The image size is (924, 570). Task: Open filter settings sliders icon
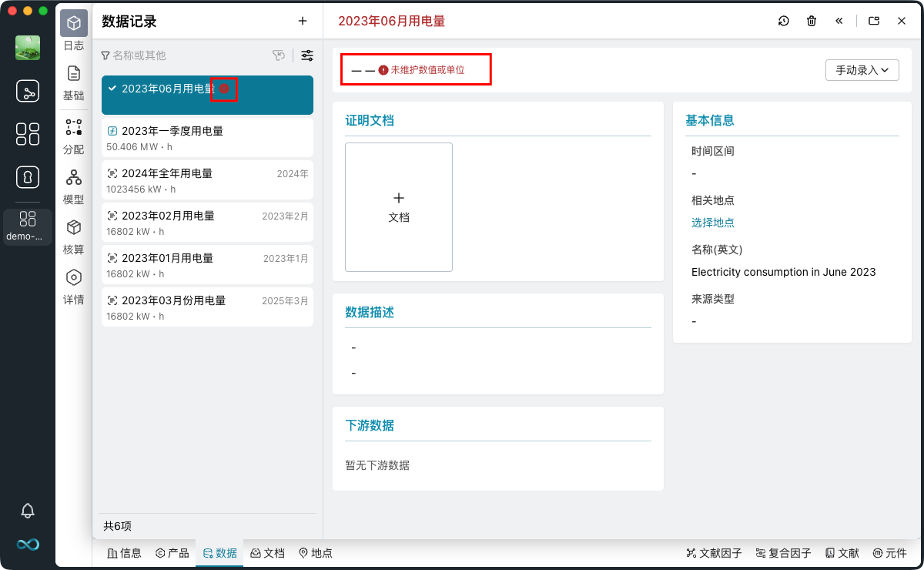(307, 55)
